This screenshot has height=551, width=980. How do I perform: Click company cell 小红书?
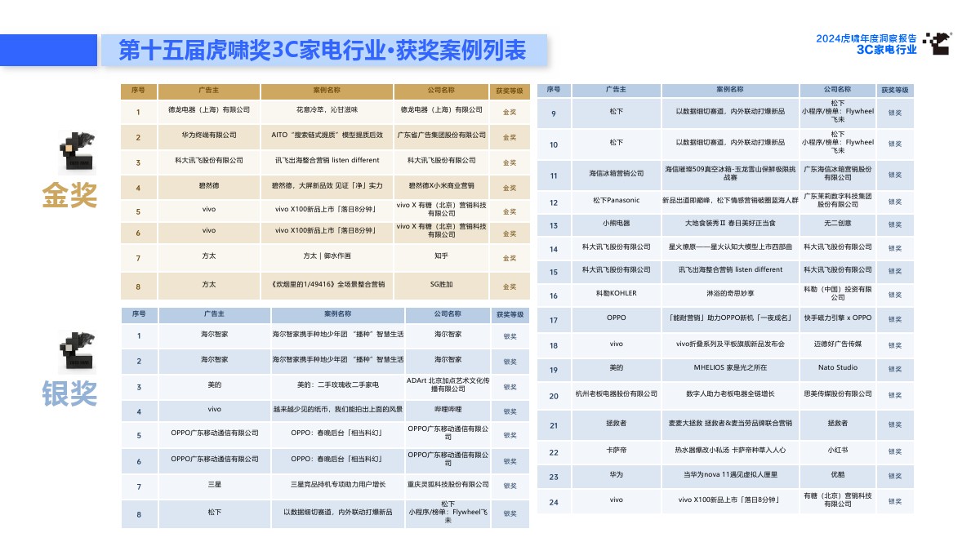[837, 450]
